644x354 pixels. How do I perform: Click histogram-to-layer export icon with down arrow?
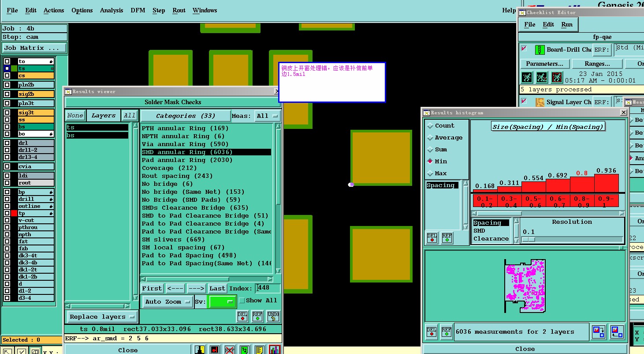599,331
